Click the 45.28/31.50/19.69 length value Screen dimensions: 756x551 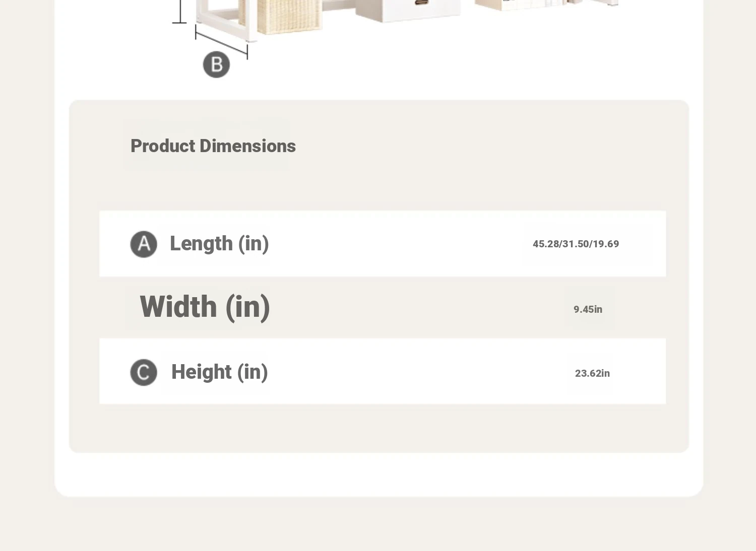click(x=576, y=244)
